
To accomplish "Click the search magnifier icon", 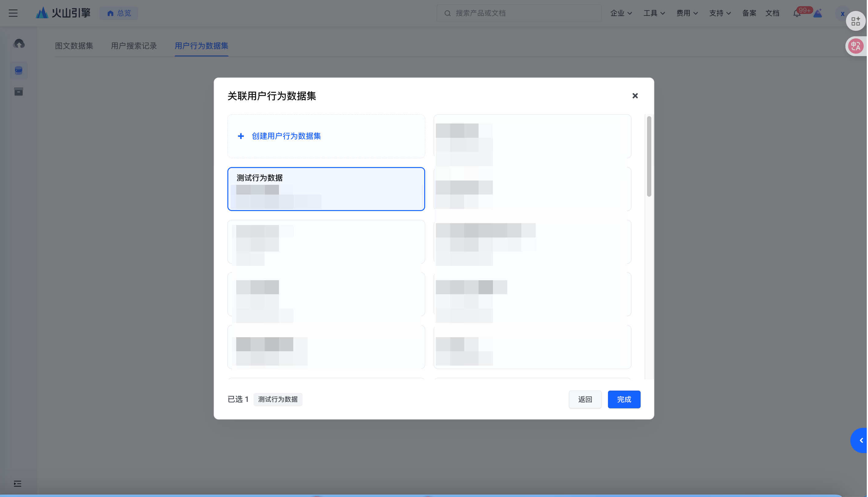I will [448, 13].
